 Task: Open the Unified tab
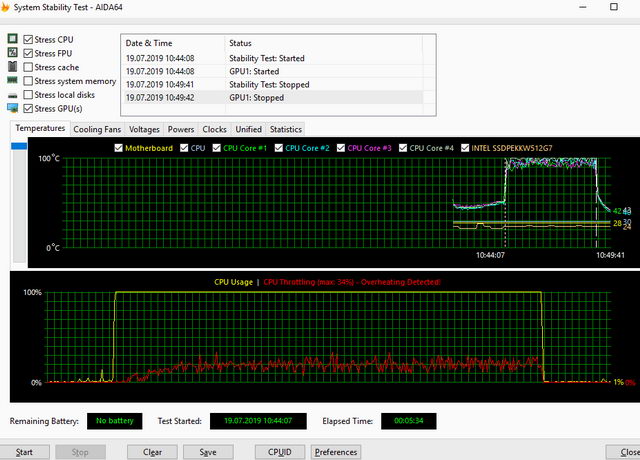tap(249, 129)
